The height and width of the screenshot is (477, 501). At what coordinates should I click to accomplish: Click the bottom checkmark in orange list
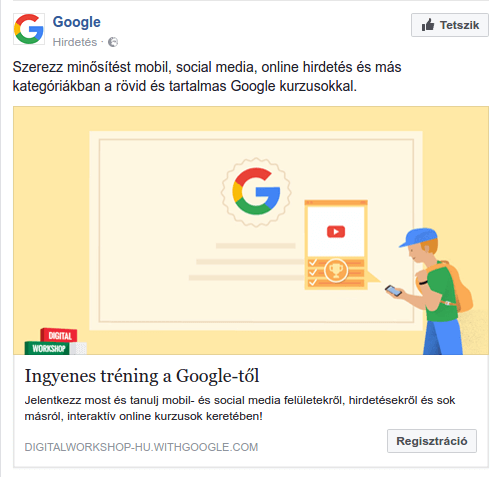[312, 282]
